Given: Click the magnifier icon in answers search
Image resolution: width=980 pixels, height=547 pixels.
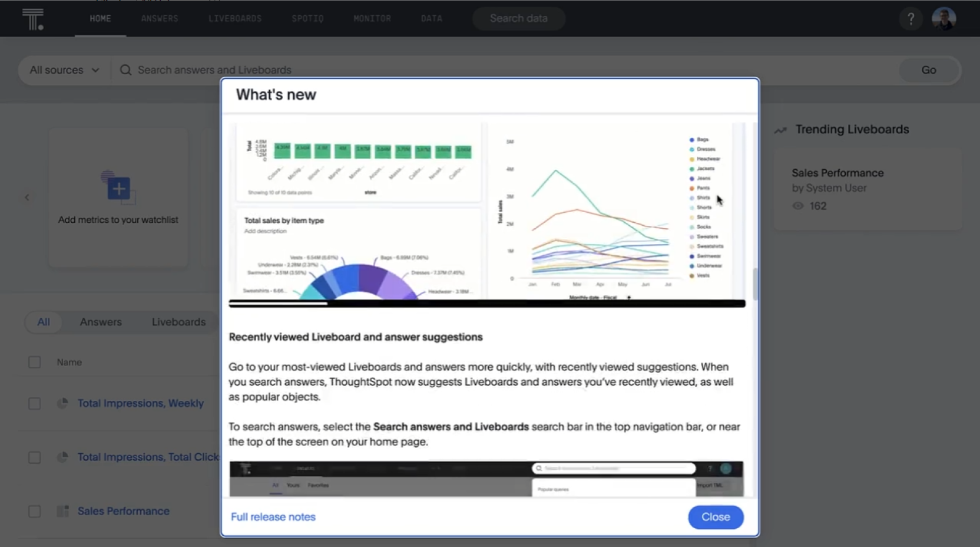Looking at the screenshot, I should tap(125, 70).
